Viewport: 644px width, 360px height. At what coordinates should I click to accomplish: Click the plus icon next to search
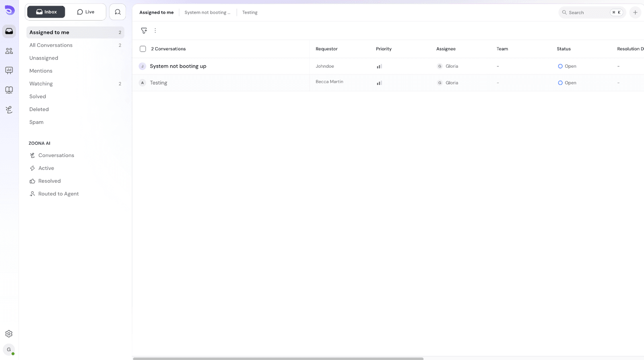point(635,12)
